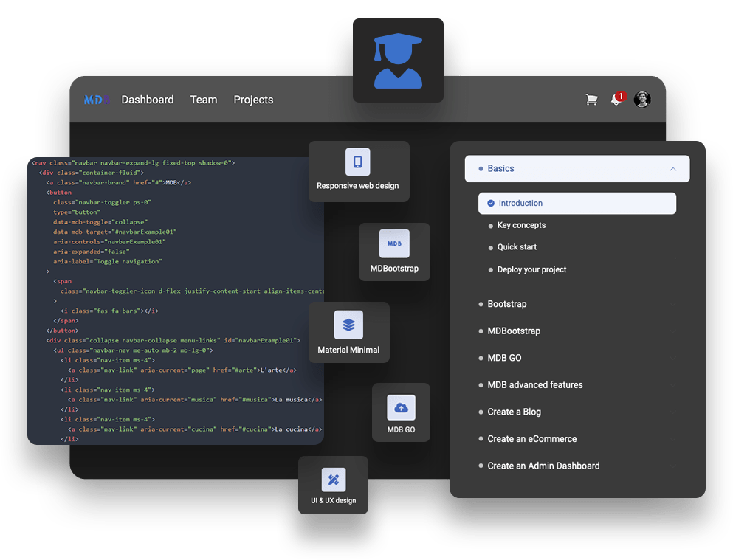Screen dimensions: 733x560
Task: Select the Responsive web design phone icon
Action: tap(358, 162)
